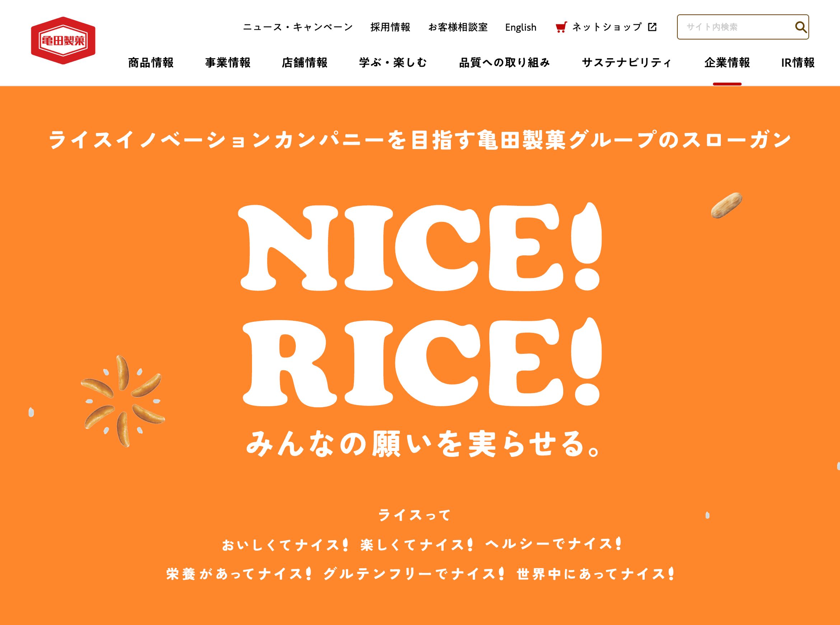Click the search magnifier icon
This screenshot has width=840, height=625.
(x=800, y=27)
